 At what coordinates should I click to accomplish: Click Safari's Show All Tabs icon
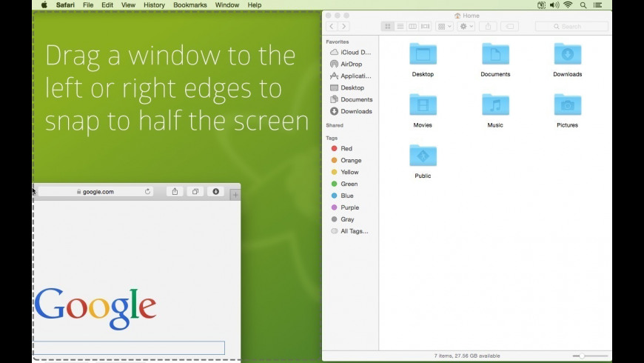[195, 191]
